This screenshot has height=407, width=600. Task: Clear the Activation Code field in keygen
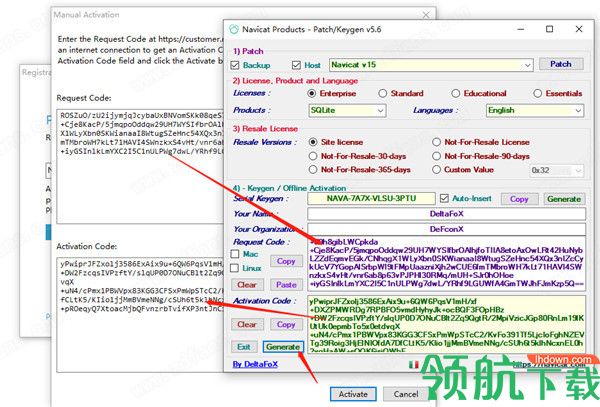(x=247, y=324)
